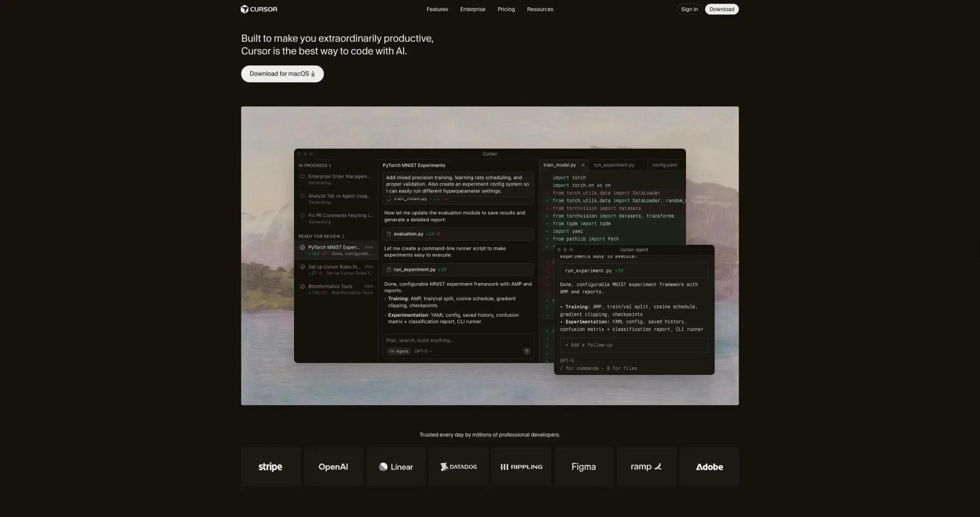Click the Adobe logo

point(709,466)
